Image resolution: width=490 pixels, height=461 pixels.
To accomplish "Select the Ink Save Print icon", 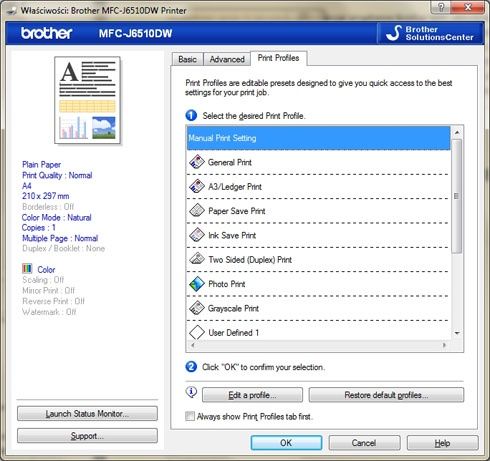I will pos(197,235).
